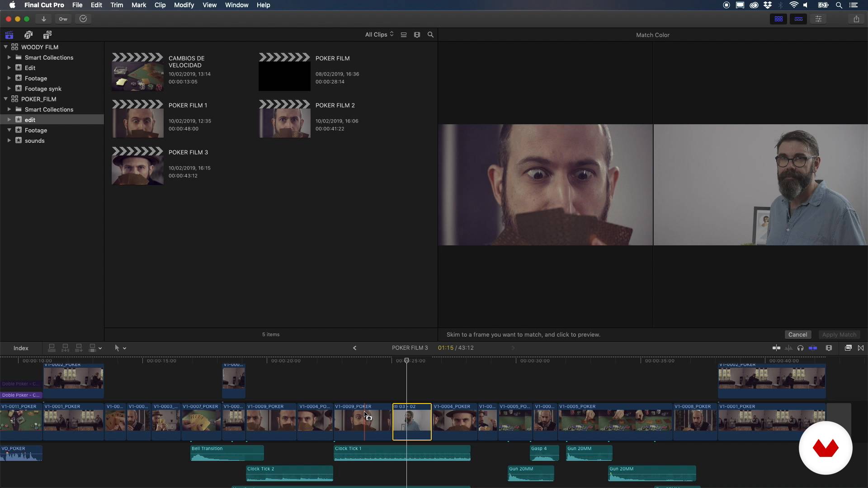Open the Effects browser icon

(848, 348)
